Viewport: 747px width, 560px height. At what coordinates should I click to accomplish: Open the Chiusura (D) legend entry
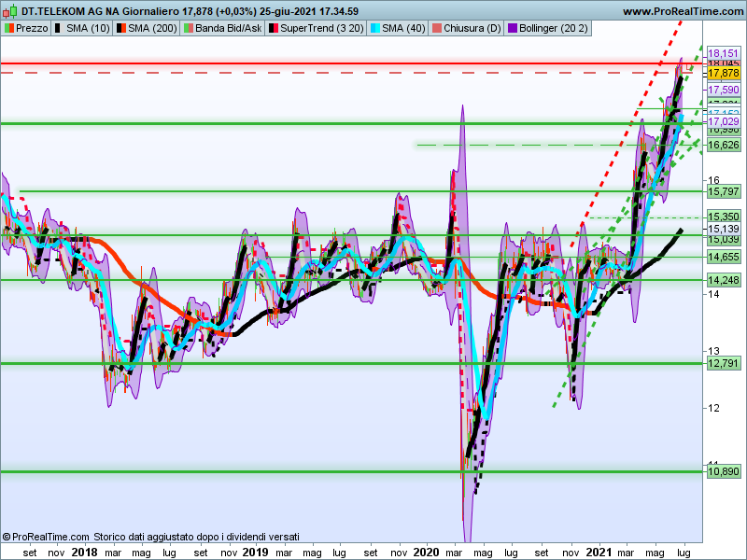466,28
